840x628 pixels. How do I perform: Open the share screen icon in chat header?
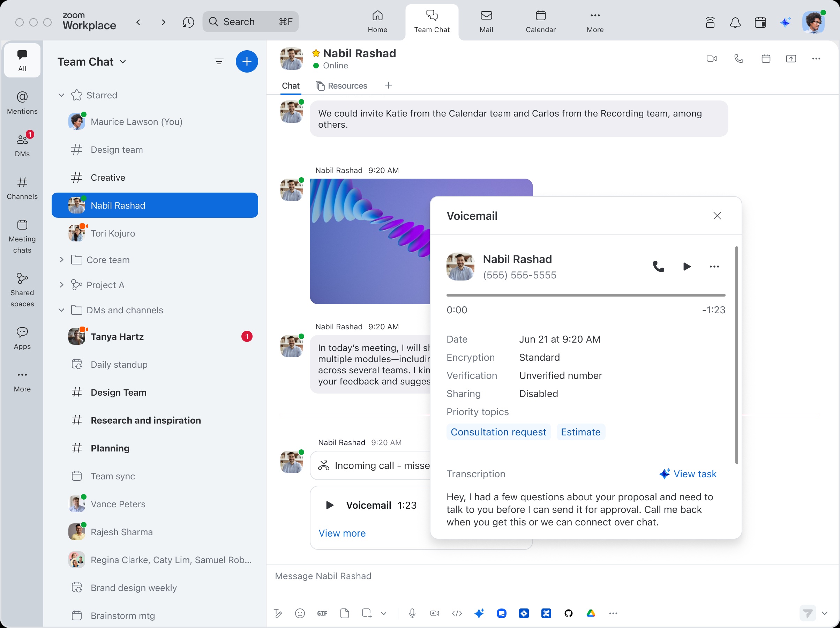coord(791,59)
